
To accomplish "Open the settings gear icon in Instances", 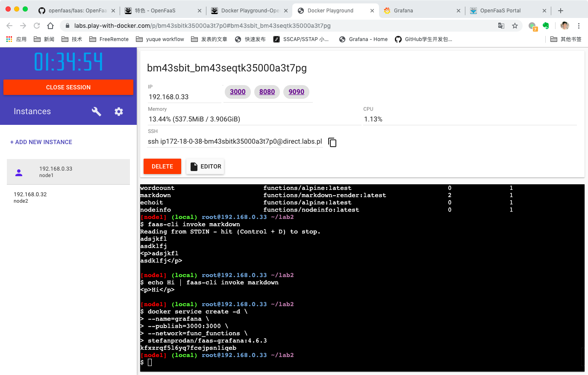I will click(x=119, y=112).
